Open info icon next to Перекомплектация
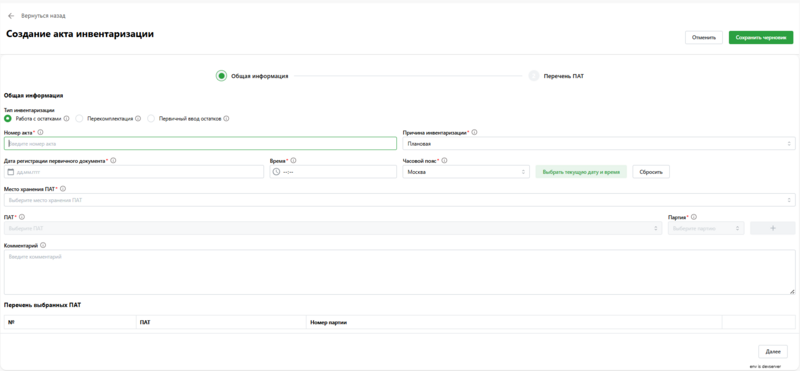800x371 pixels. click(138, 118)
